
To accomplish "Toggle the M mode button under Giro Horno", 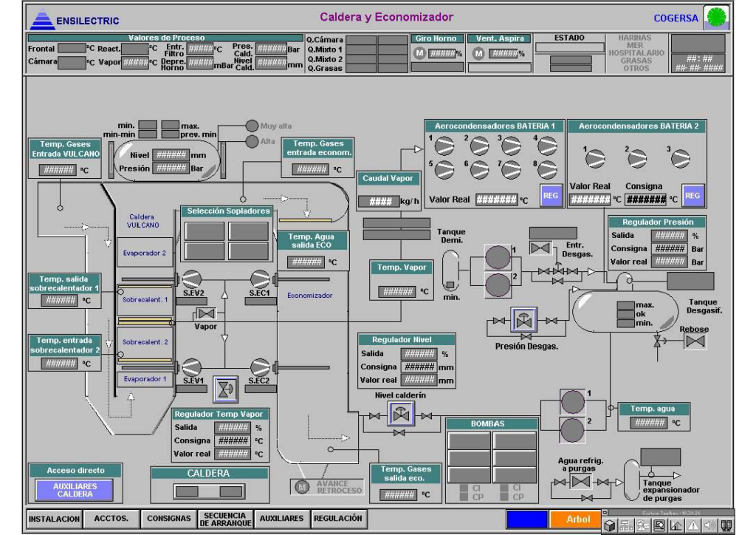I will coord(419,53).
